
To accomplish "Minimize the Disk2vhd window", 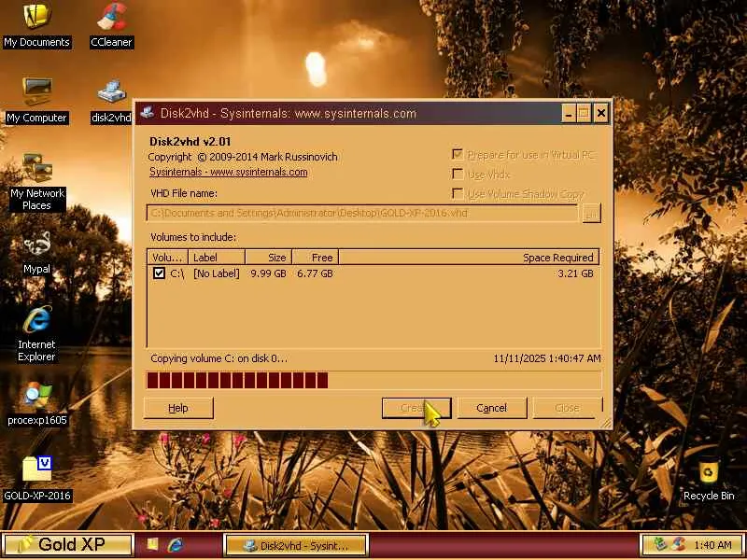I will [569, 113].
